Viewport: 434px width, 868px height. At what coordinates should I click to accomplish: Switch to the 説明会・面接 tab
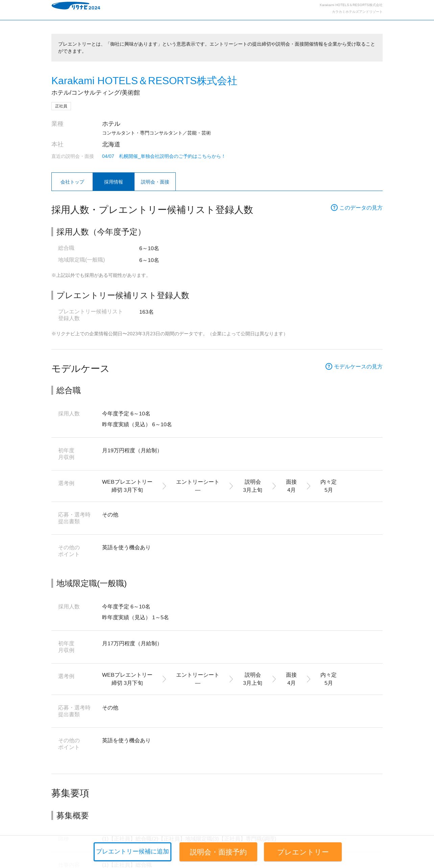tap(155, 182)
